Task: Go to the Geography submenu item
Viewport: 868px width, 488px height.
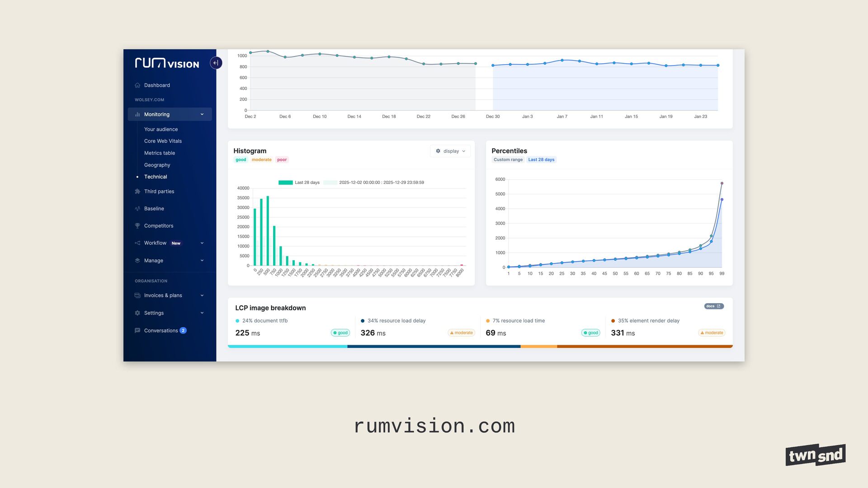Action: 157,165
